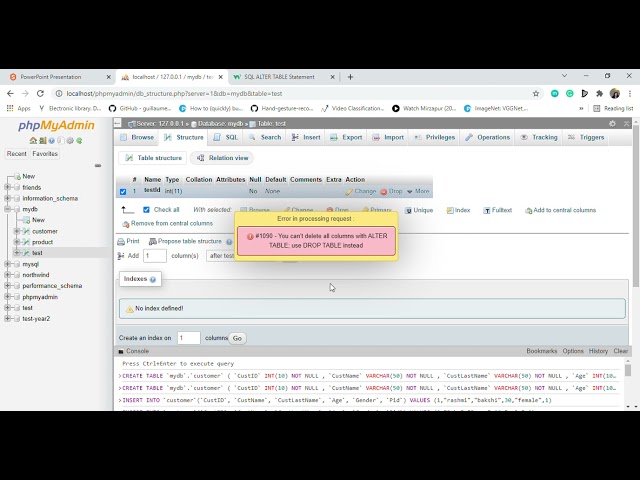640x480 pixels.
Task: Bookmark this page with star icon
Action: coord(536,93)
